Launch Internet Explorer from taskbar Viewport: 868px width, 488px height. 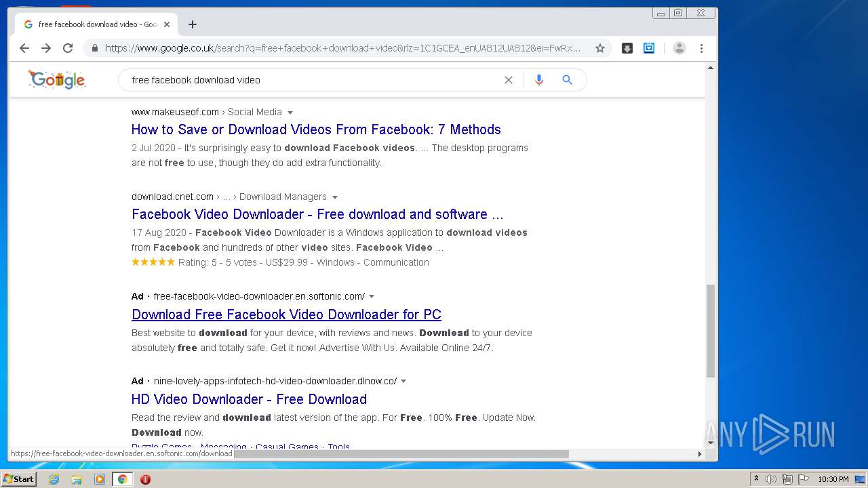click(x=54, y=479)
